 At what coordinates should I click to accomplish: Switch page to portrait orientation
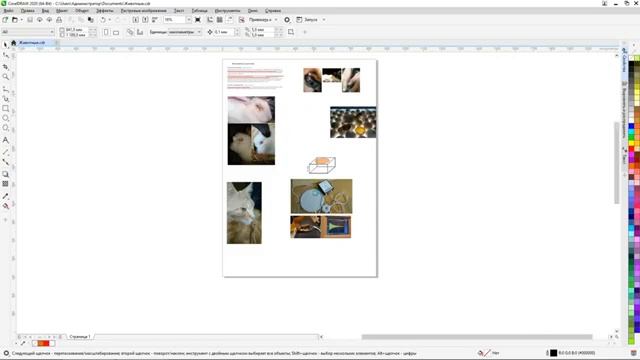(x=106, y=32)
